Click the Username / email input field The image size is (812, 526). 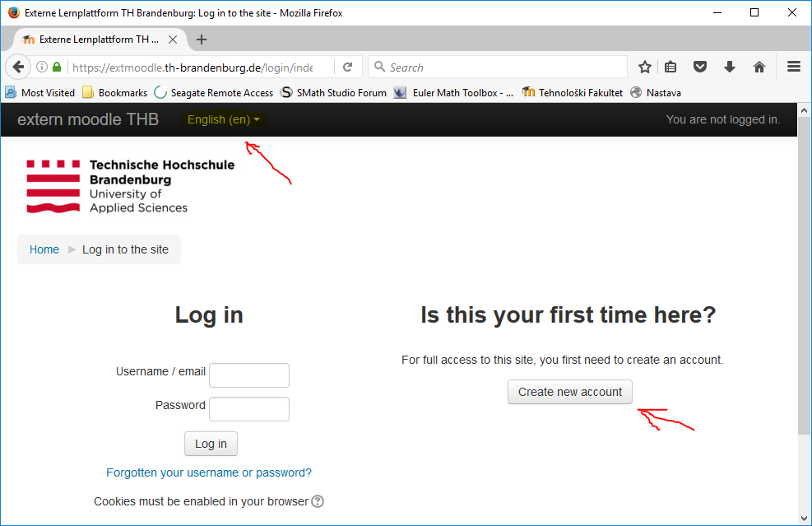click(x=249, y=375)
